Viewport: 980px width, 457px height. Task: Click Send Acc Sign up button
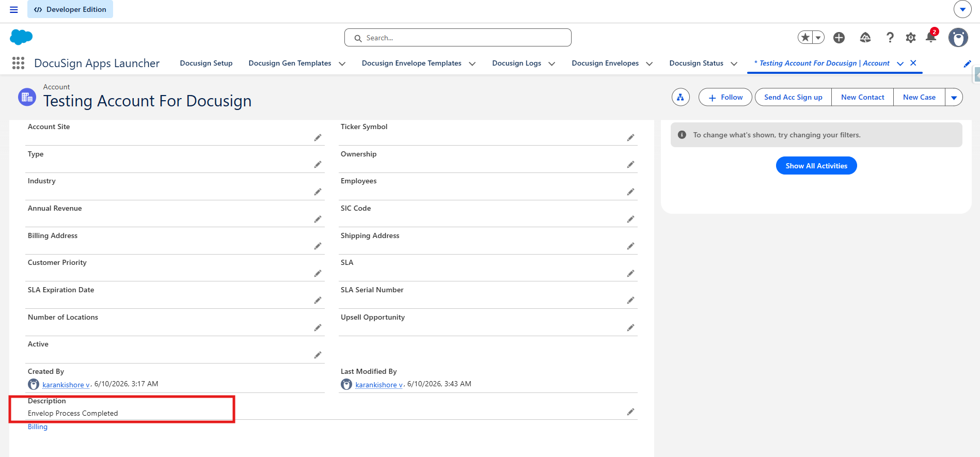793,97
